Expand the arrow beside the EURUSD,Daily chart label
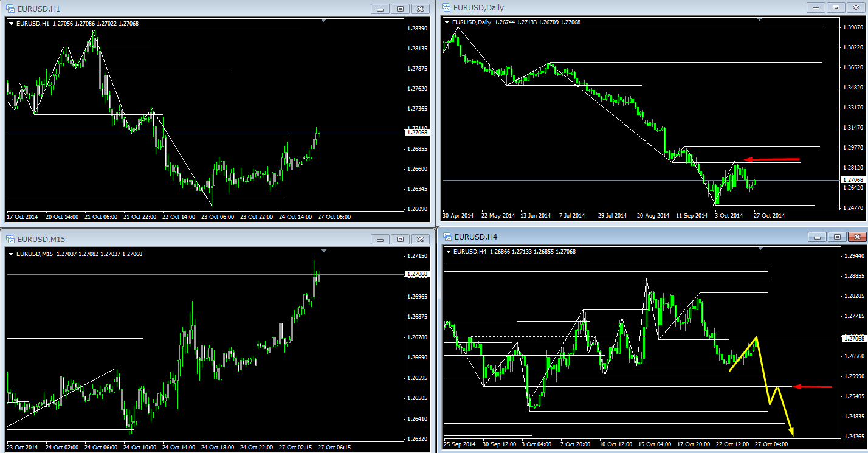Viewport: 868px width, 453px height. pyautogui.click(x=449, y=22)
